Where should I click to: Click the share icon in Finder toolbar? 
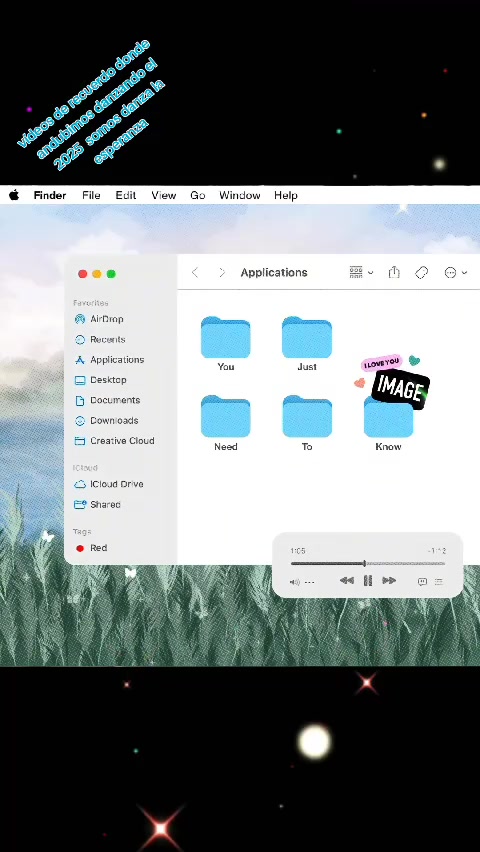(394, 272)
